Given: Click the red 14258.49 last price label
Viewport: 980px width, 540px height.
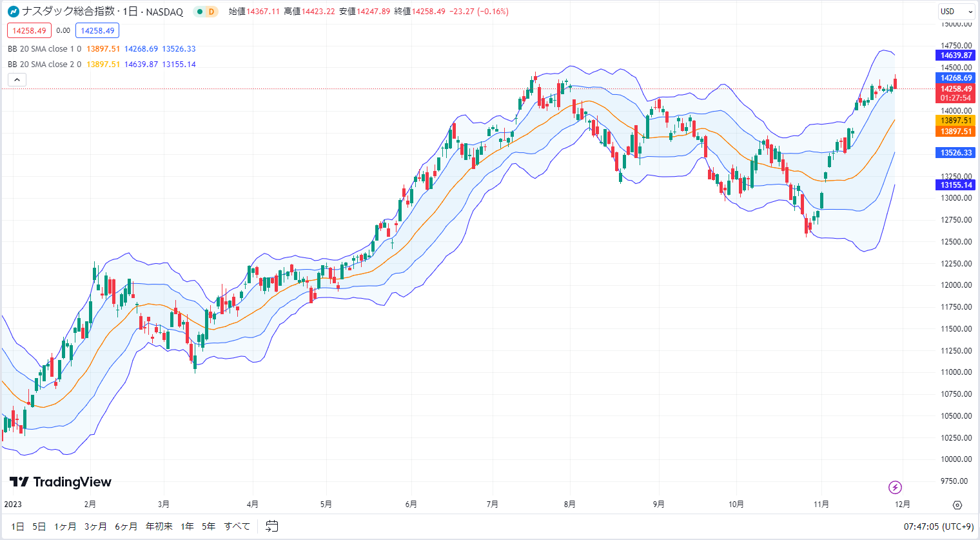Looking at the screenshot, I should tap(955, 89).
